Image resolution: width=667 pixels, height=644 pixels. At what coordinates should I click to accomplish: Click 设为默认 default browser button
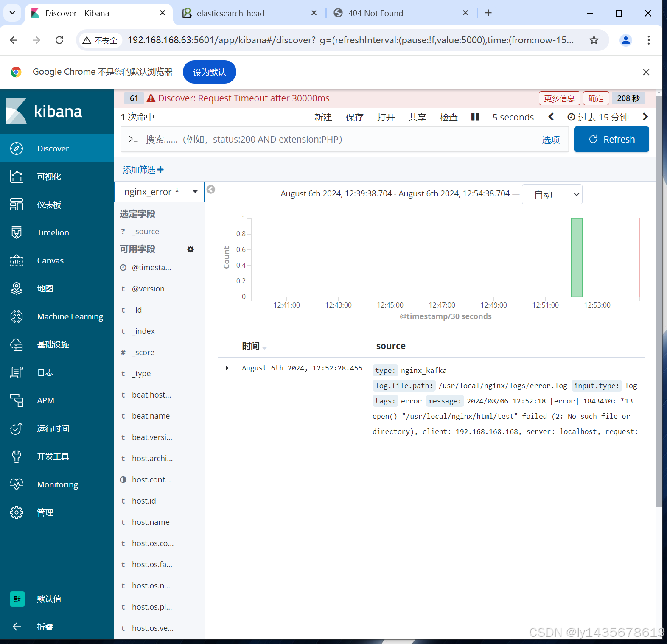210,72
